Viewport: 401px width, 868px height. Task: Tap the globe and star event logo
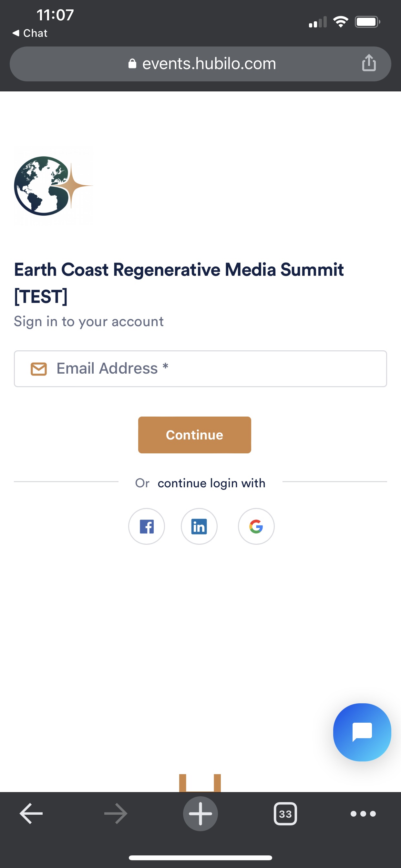coord(53,186)
